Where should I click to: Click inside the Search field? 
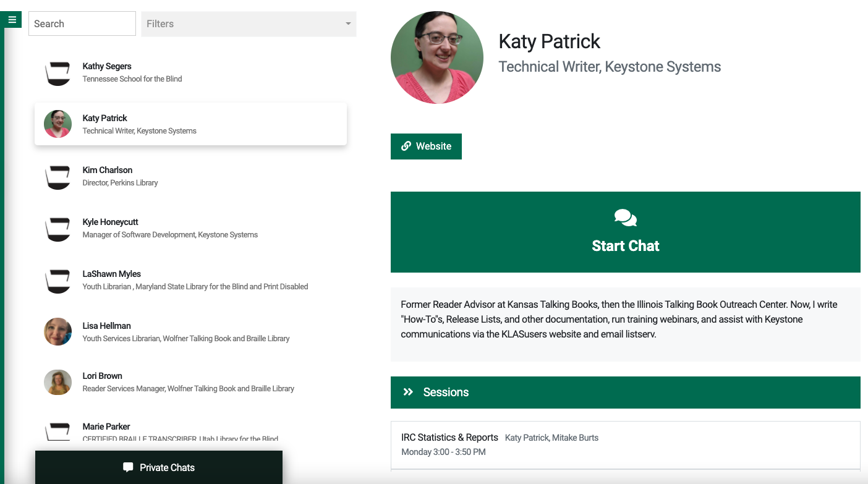[82, 23]
